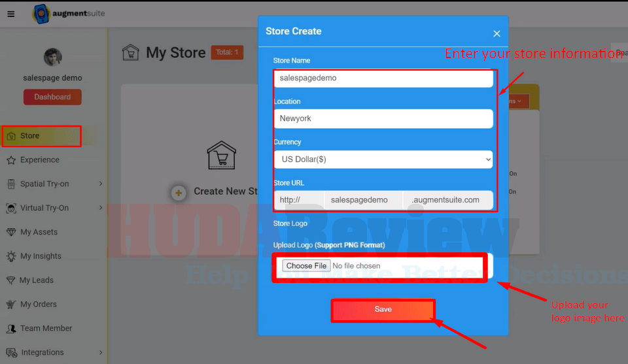Open My Assets in the sidebar

pyautogui.click(x=39, y=232)
